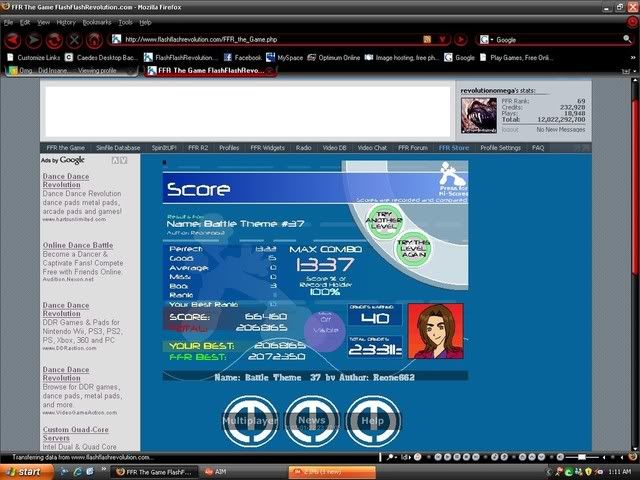Open the round Multiplayer button
The width and height of the screenshot is (640, 480).
249,422
